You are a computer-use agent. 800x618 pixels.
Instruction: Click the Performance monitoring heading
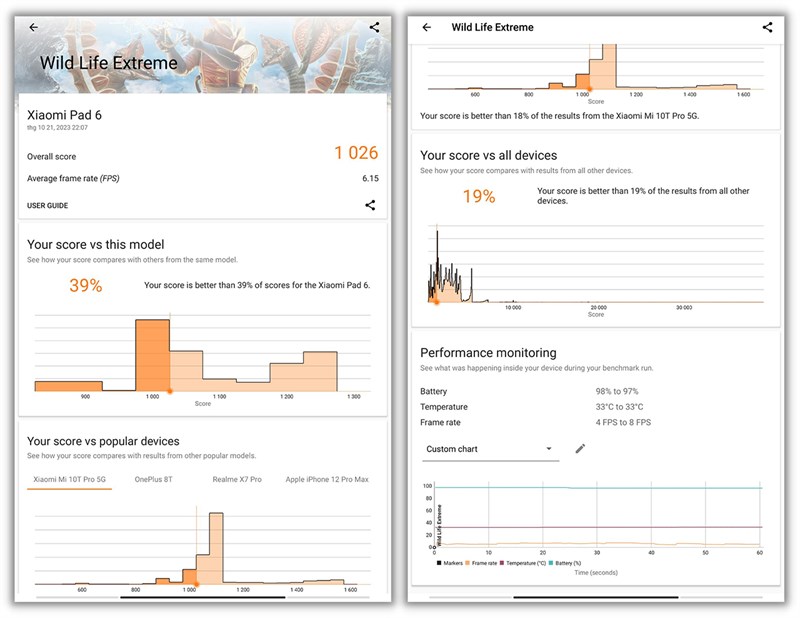tap(488, 353)
